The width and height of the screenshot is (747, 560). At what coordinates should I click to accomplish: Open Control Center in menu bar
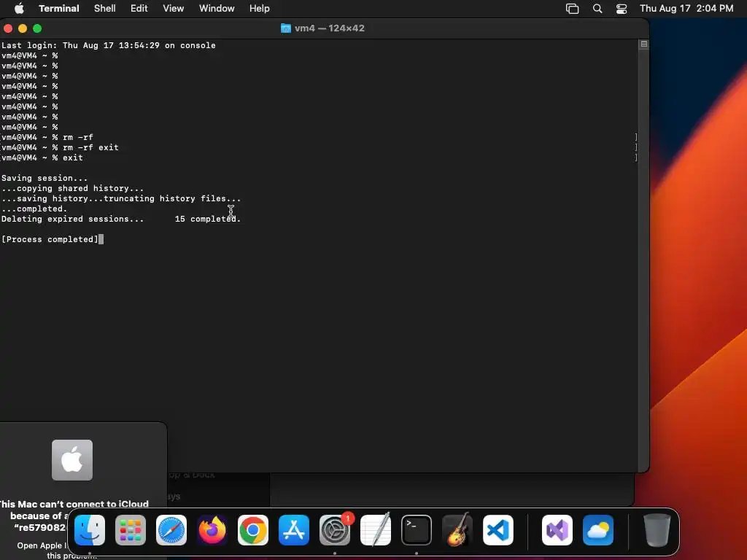tap(622, 9)
